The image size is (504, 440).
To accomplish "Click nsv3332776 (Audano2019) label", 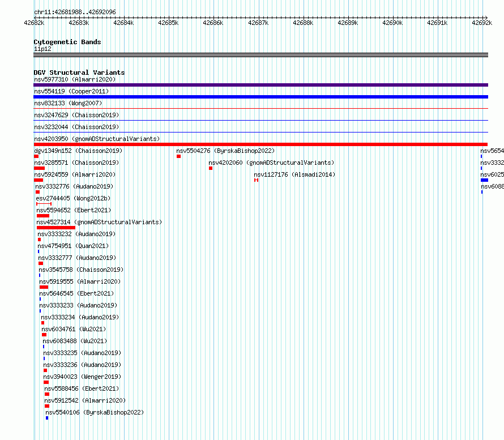I will pyautogui.click(x=74, y=186).
